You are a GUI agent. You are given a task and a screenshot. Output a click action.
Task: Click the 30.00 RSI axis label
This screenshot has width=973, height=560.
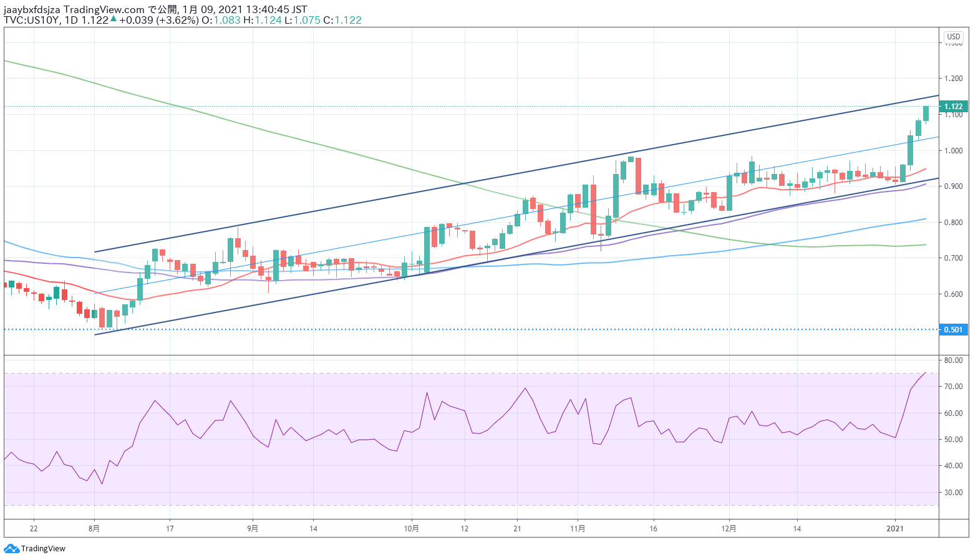(953, 493)
